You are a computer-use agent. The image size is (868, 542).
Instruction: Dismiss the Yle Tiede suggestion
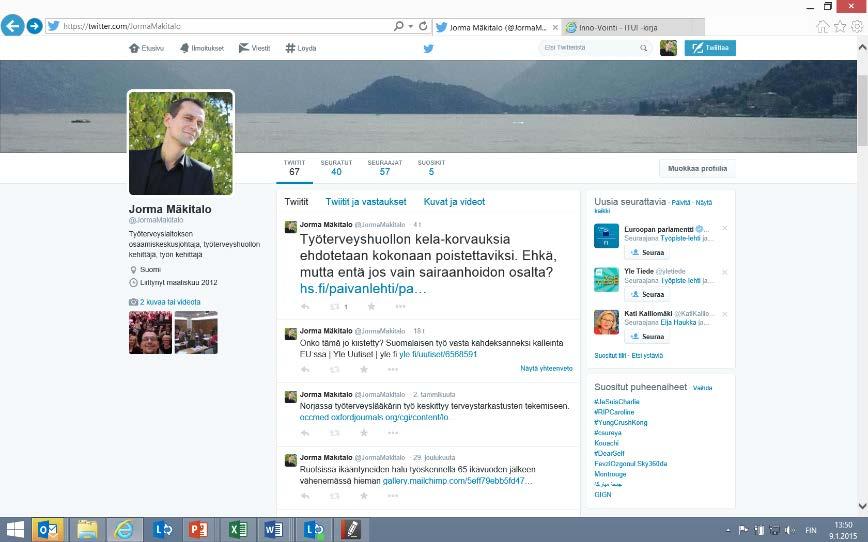[725, 272]
